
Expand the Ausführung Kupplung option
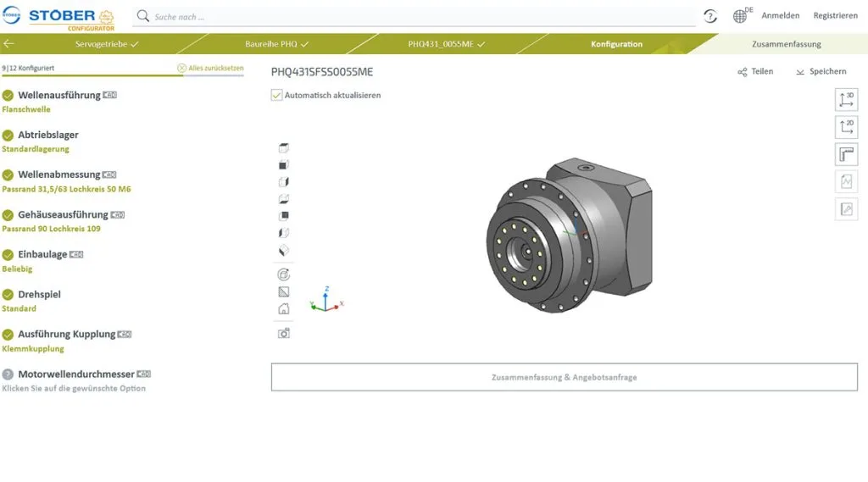66,335
